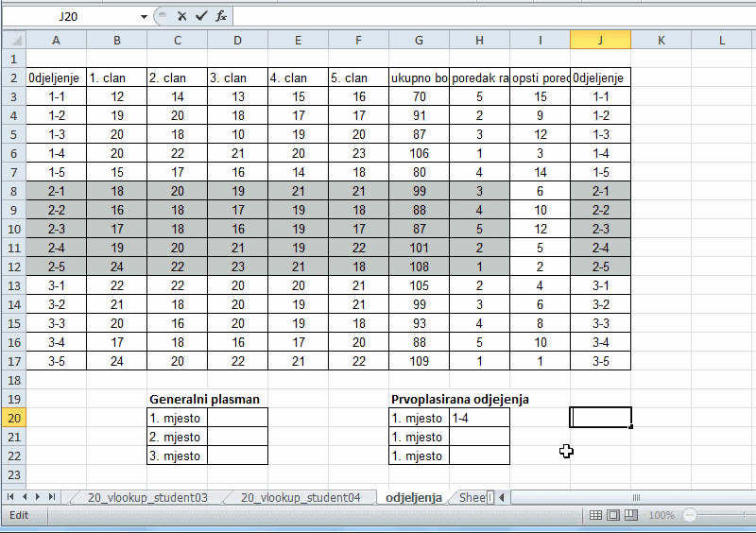The image size is (756, 533).
Task: Click the Cancel entry X icon
Action: 181,16
